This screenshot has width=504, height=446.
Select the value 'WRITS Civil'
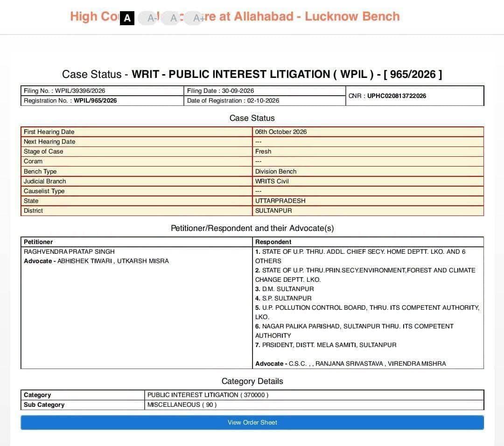pos(272,181)
